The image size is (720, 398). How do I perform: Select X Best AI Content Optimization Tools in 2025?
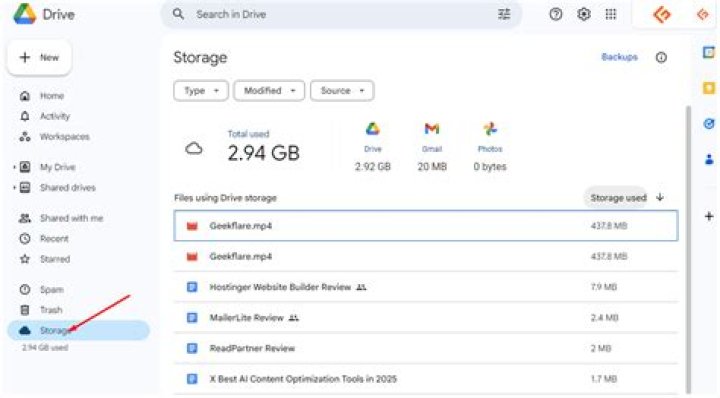pyautogui.click(x=303, y=379)
